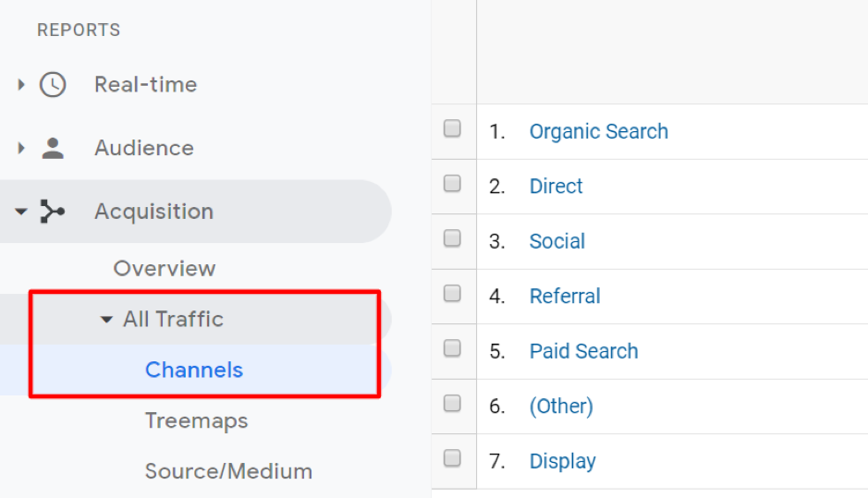Expand the Real-time section arrow
Screen dimensions: 868x498
pos(21,85)
